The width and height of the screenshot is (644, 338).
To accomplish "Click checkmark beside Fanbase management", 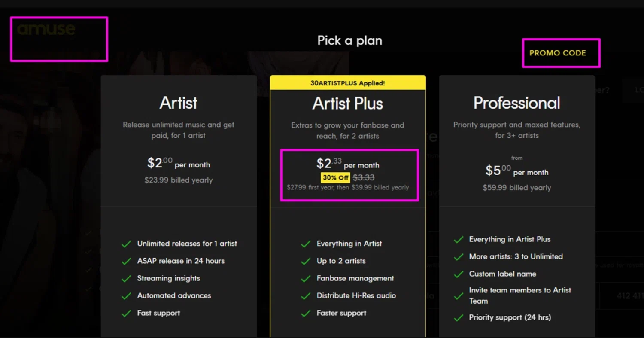I will (x=306, y=279).
